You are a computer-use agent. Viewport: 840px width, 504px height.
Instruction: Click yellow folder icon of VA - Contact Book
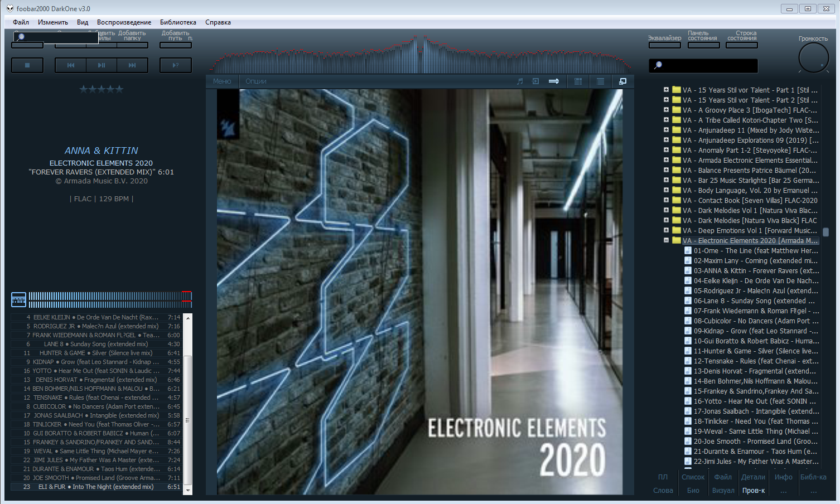(677, 200)
